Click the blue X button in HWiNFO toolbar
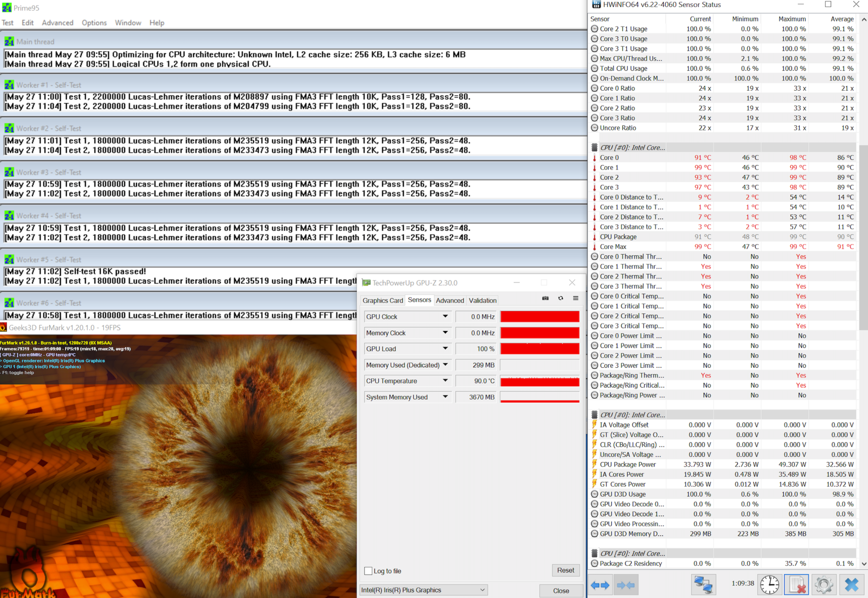The image size is (868, 598). coord(852,585)
